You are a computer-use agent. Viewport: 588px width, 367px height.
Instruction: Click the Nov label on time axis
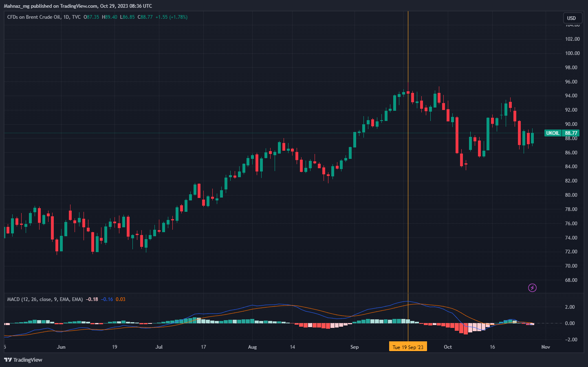546,347
